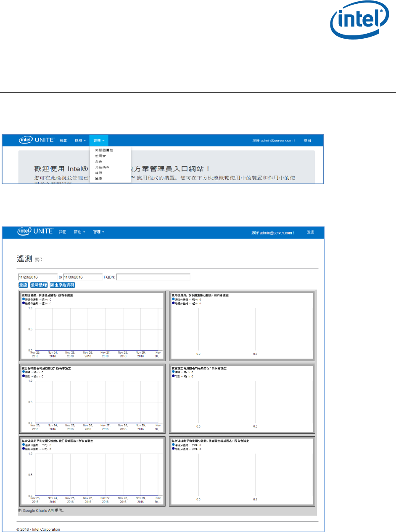Click 登出 on the 遙測 page navbar
396x532 pixels.
click(x=311, y=232)
